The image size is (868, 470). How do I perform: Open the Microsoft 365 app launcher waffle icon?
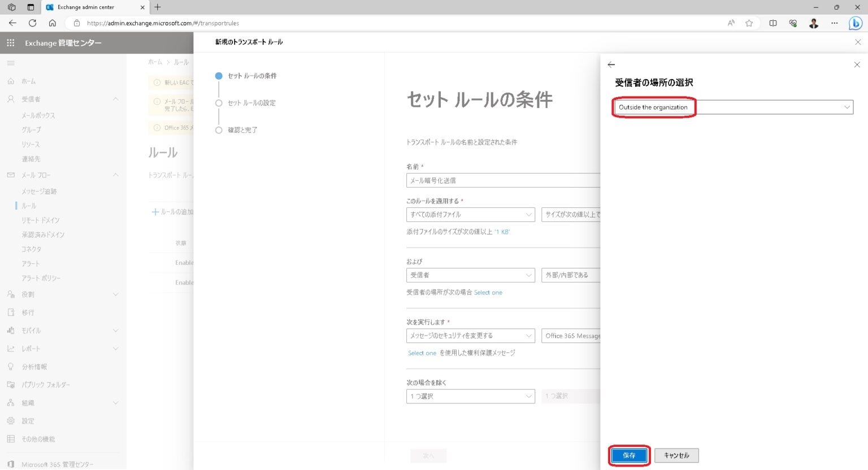point(10,43)
